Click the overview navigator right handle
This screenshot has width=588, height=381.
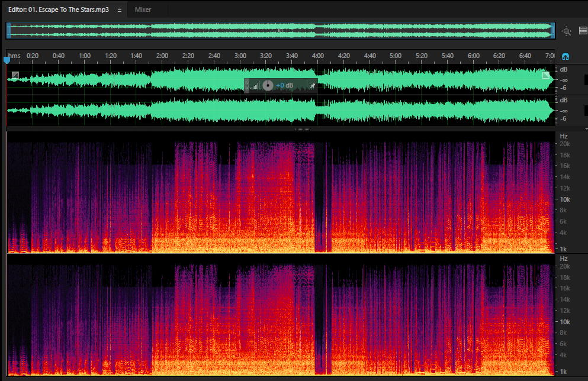coord(552,30)
